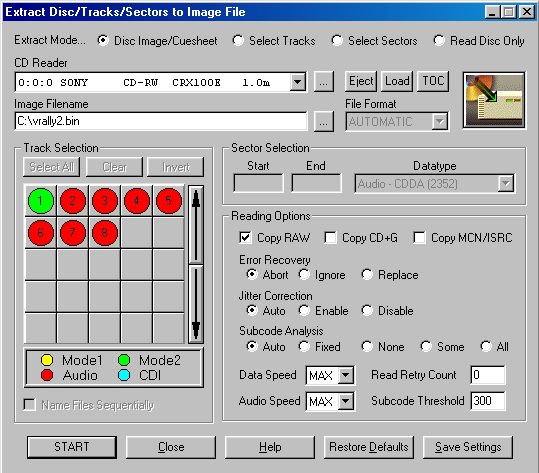Select red audio track 5 circle
Screen dimensions: 539x473
point(168,201)
